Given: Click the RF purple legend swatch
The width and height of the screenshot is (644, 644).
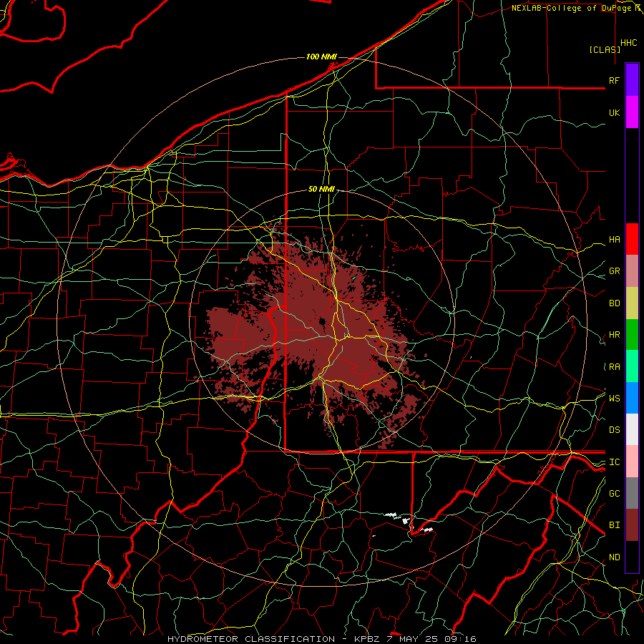Looking at the screenshot, I should coord(632,80).
